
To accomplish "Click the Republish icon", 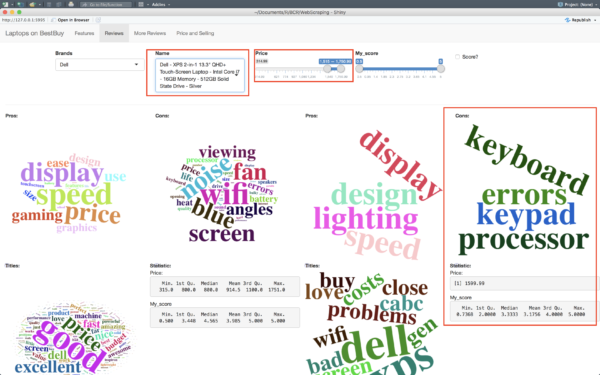I will (567, 20).
